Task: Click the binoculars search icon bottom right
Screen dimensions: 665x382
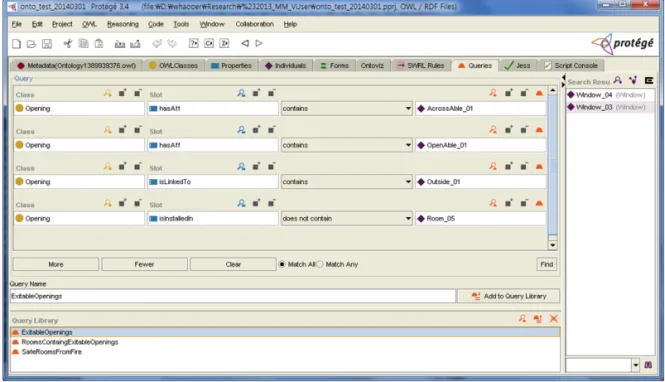Action: (648, 365)
